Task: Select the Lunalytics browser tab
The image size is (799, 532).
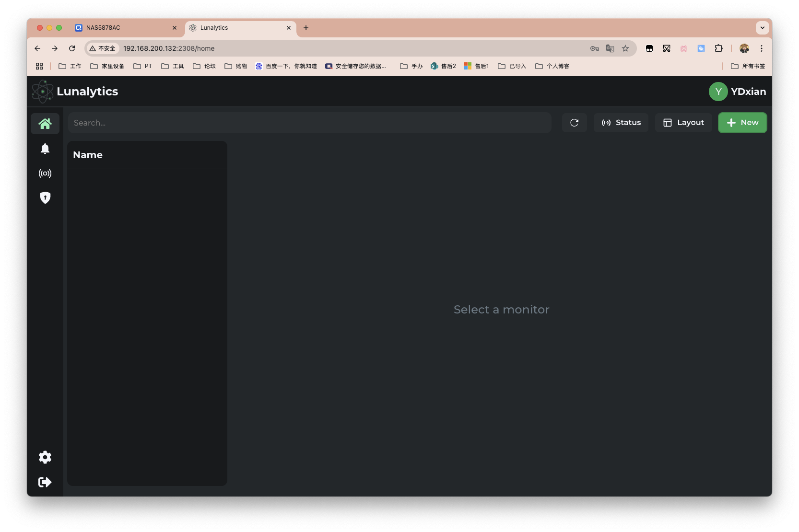Action: [x=235, y=28]
